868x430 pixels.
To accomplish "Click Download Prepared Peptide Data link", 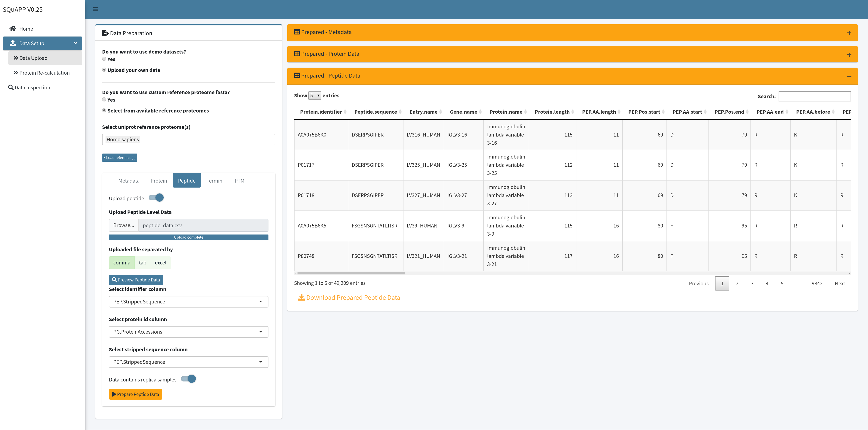I will [x=349, y=298].
